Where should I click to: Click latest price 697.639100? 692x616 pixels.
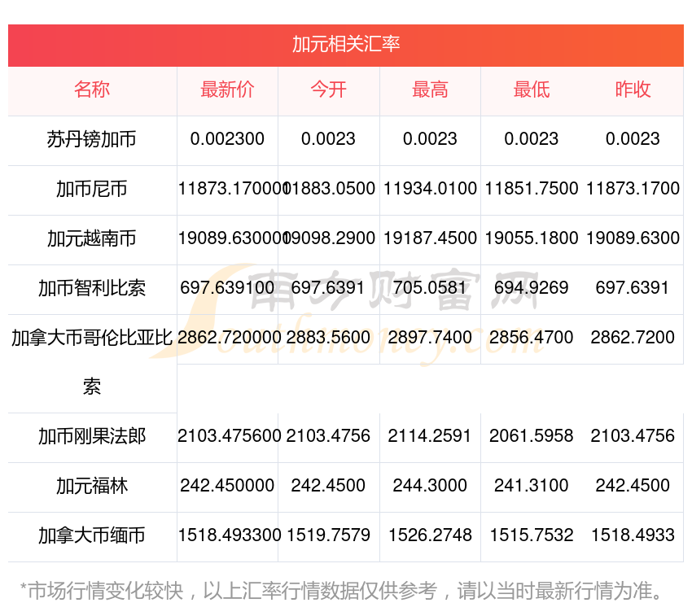pos(227,288)
